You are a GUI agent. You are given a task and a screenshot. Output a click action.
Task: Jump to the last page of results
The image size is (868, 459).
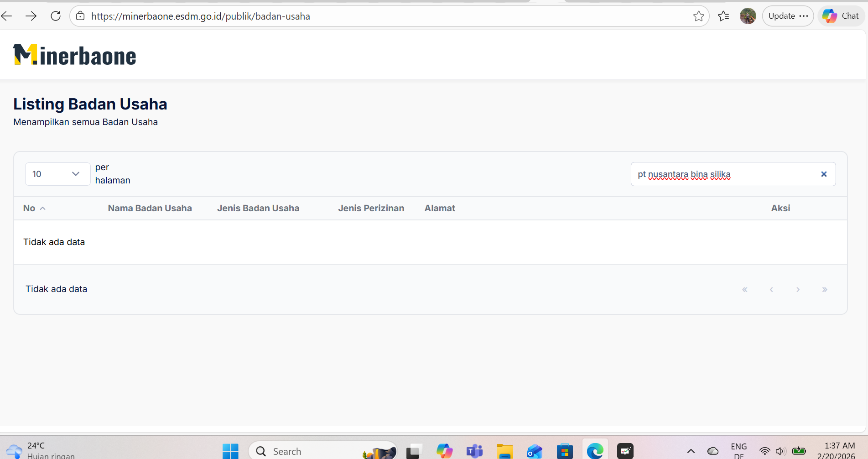point(825,289)
